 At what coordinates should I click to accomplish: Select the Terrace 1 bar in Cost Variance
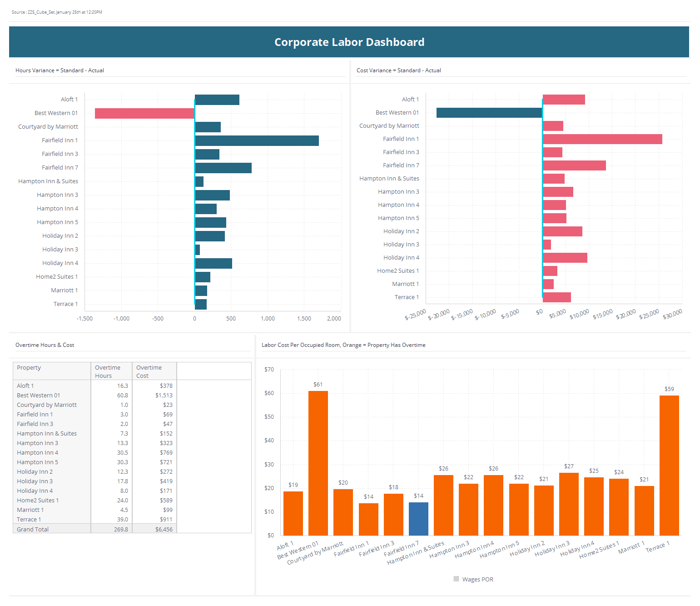pyautogui.click(x=557, y=297)
